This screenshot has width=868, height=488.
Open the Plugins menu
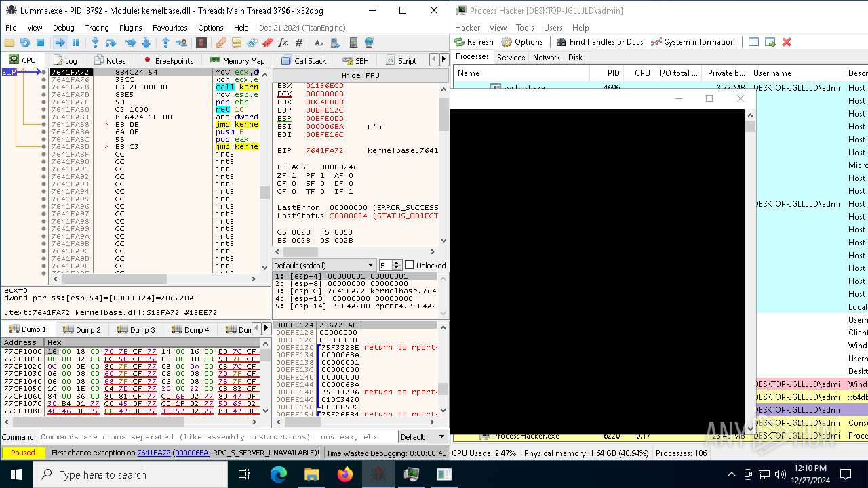pos(131,28)
